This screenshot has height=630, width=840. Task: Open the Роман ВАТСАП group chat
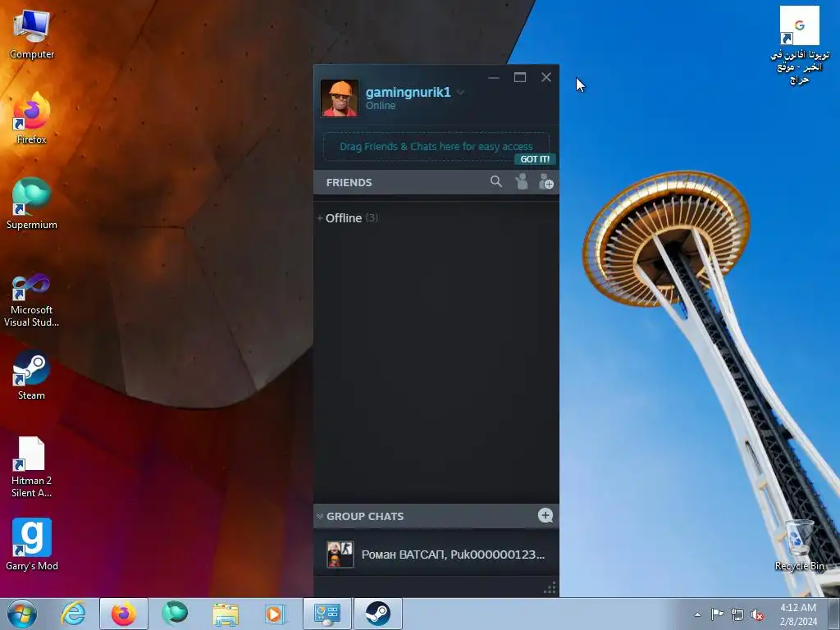click(436, 555)
